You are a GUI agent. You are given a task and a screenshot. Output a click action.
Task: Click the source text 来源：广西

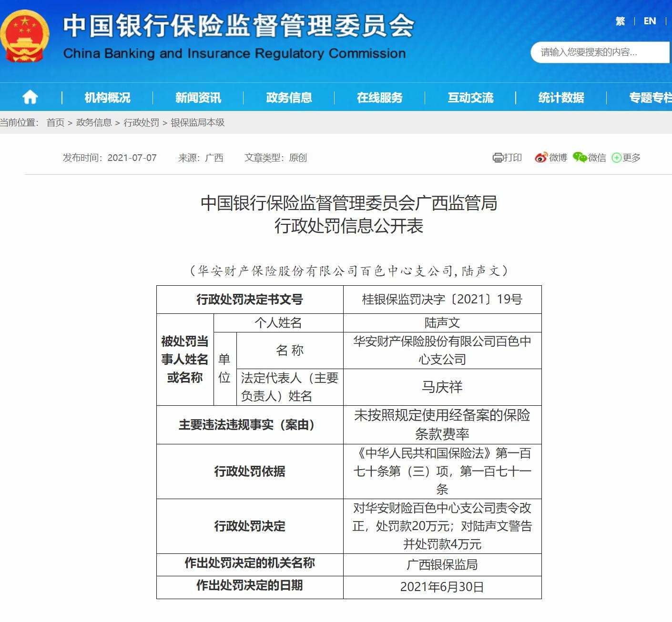[x=201, y=158]
